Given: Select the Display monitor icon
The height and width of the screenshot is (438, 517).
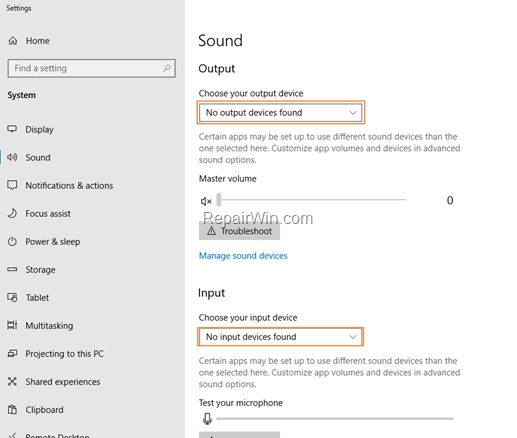Looking at the screenshot, I should click(x=12, y=129).
